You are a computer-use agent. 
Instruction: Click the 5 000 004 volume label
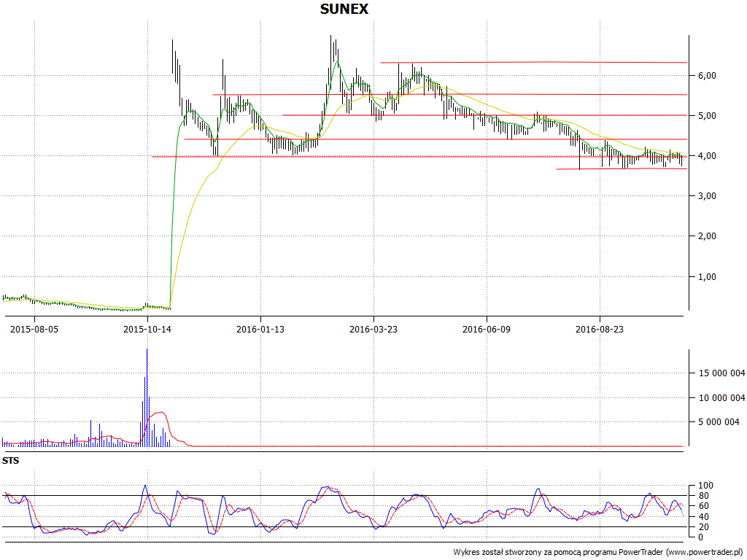click(719, 422)
